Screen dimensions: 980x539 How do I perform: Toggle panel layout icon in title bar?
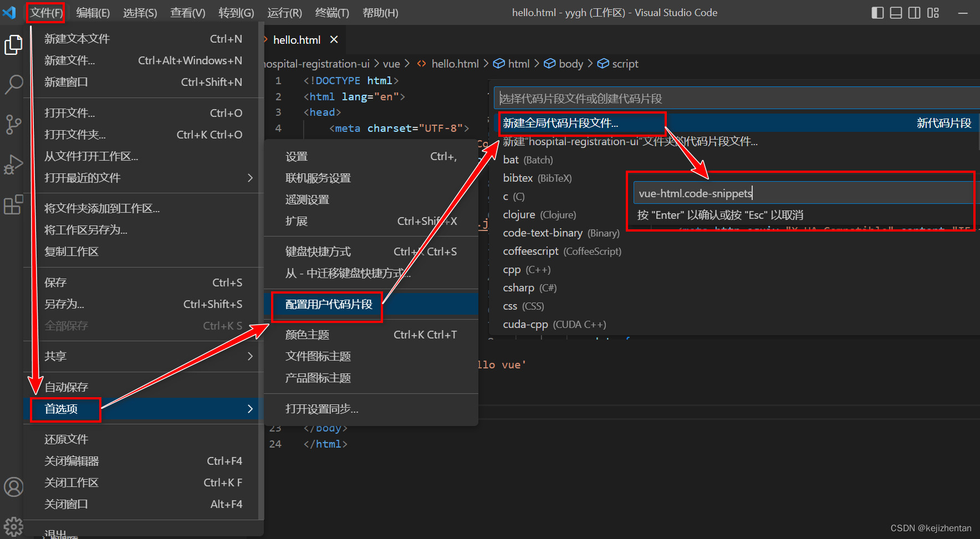896,13
